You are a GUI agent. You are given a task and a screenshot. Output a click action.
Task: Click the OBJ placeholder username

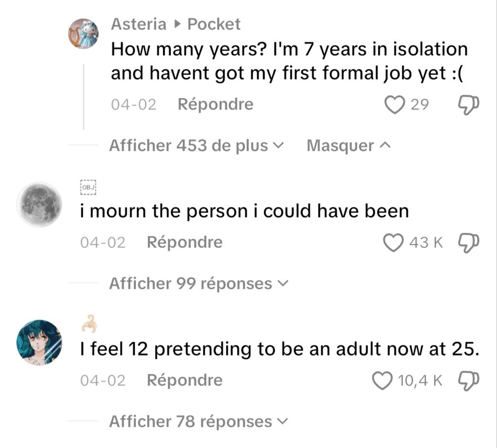[88, 187]
